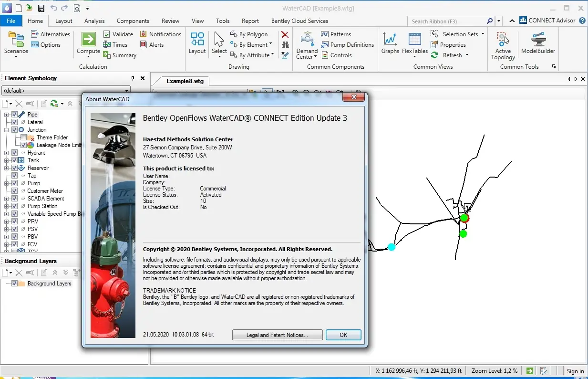
Task: Open Pump Definitions
Action: point(347,45)
